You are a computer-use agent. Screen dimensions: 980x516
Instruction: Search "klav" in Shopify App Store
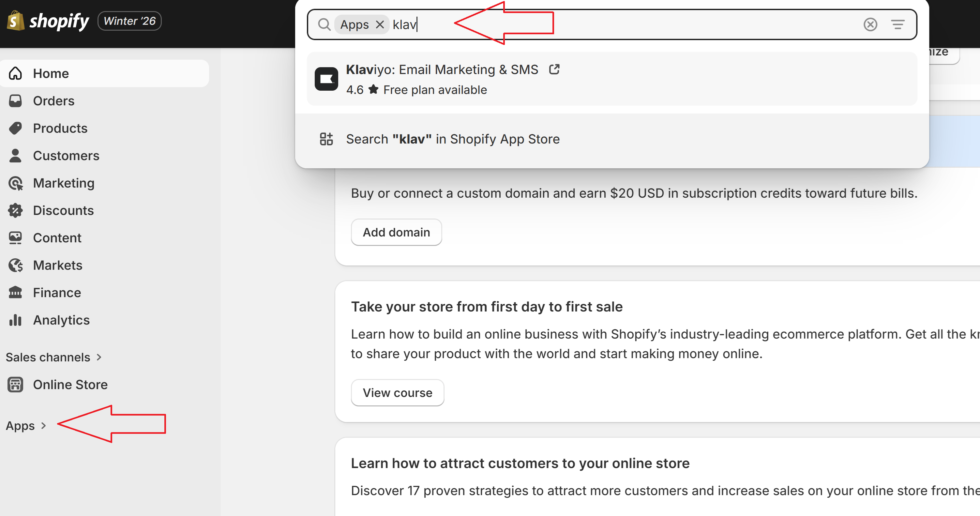452,139
